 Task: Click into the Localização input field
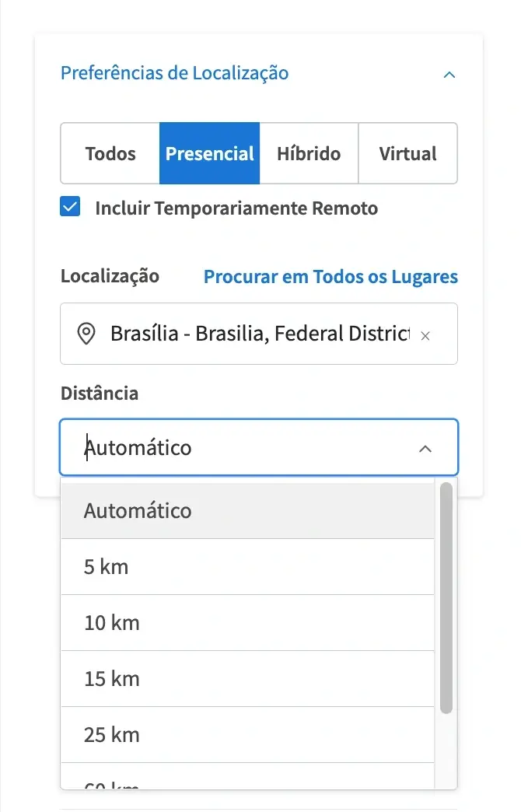point(259,334)
